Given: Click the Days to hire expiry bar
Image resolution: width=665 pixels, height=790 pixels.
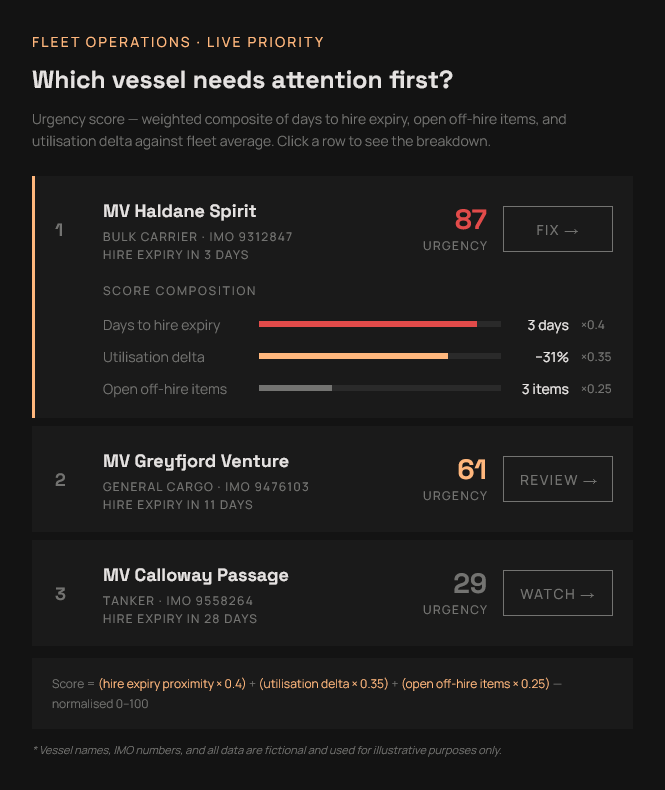Looking at the screenshot, I should coord(368,324).
